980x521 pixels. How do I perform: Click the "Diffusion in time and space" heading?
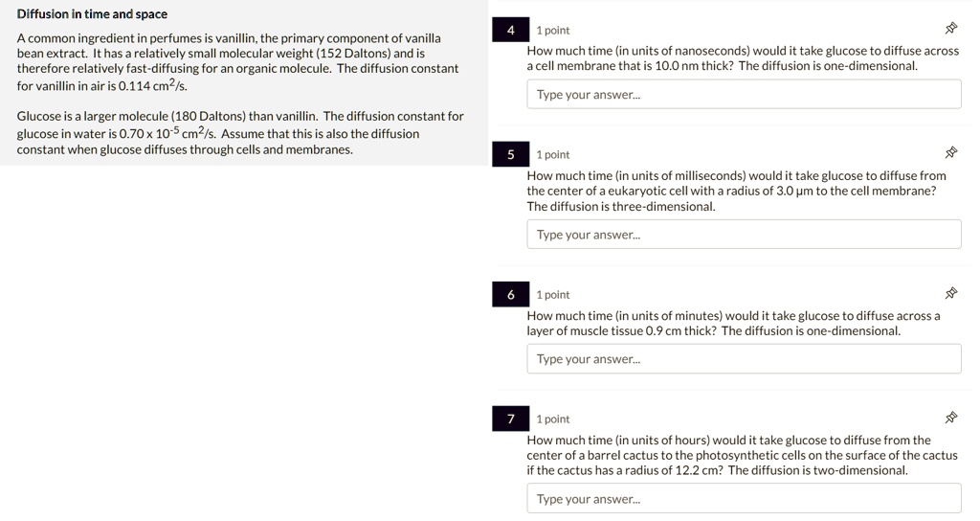tap(92, 14)
